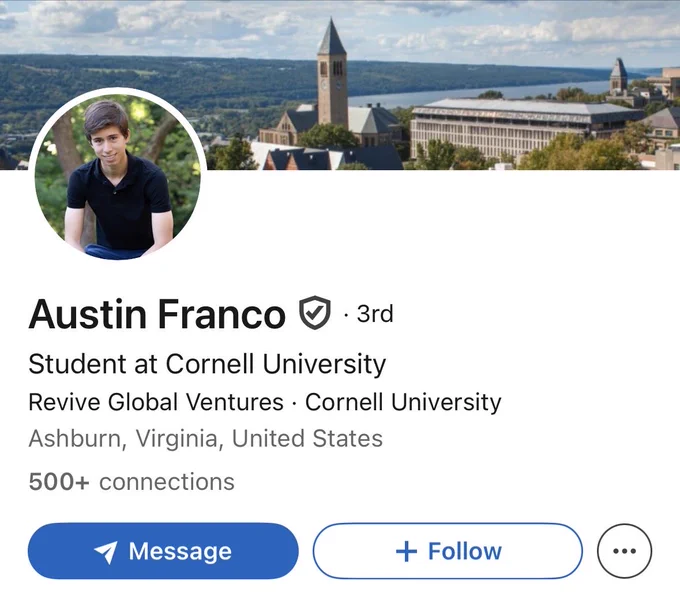Click the Austin Franco profile name
680x603 pixels.
click(x=157, y=314)
